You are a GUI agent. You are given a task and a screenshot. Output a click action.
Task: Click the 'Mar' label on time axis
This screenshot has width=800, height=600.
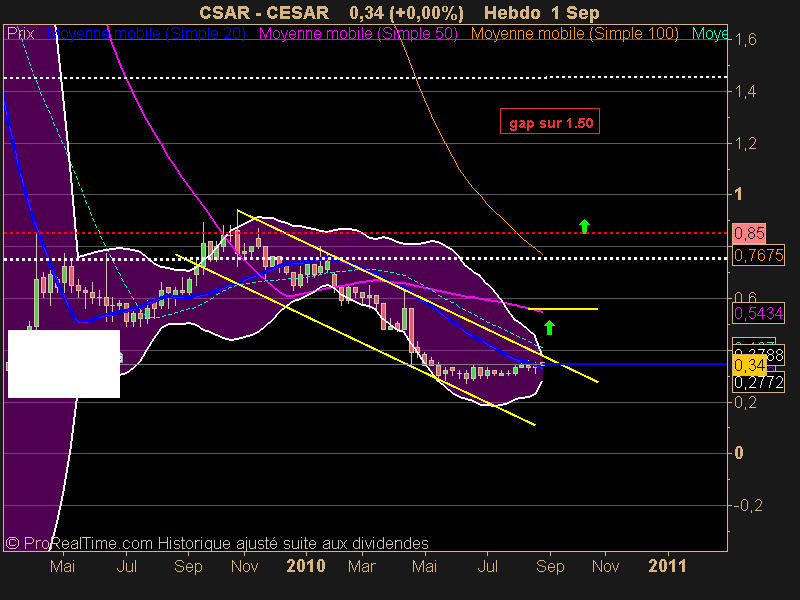pyautogui.click(x=362, y=566)
